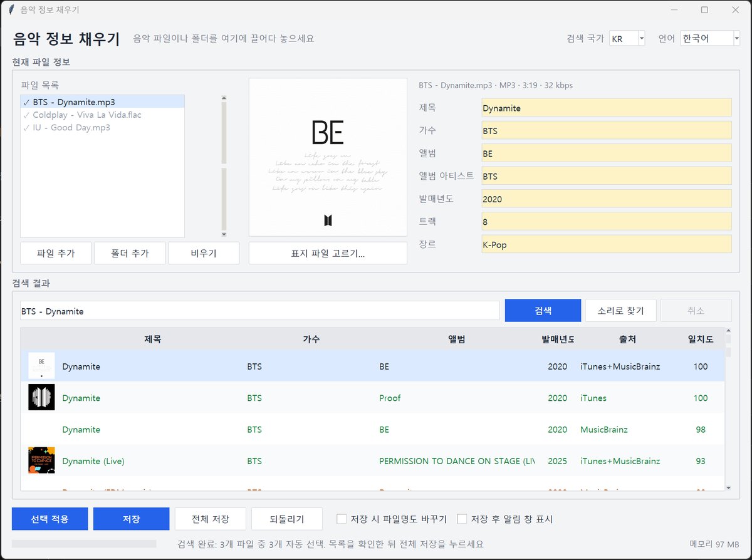The height and width of the screenshot is (560, 752).
Task: Sort results by 가수 column header
Action: [x=311, y=339]
